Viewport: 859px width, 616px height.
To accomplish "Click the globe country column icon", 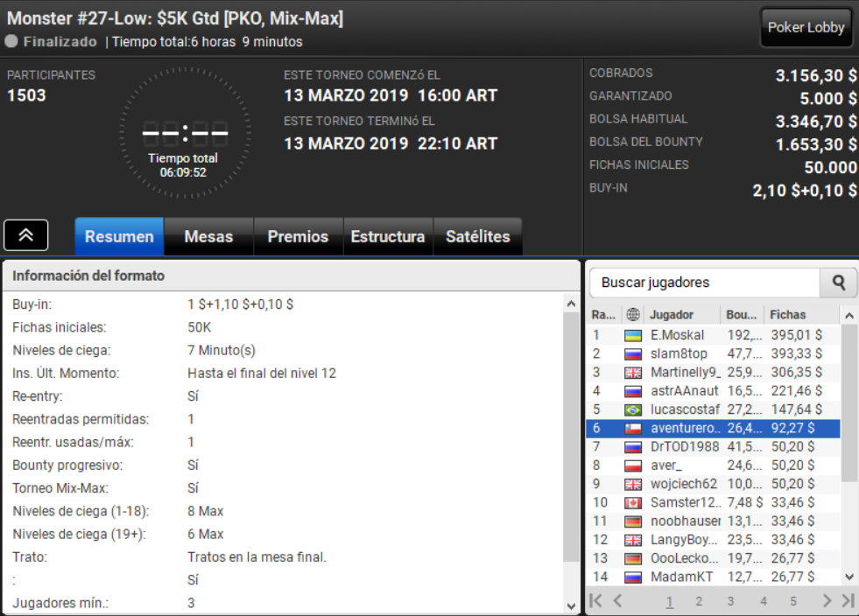I will click(x=633, y=314).
